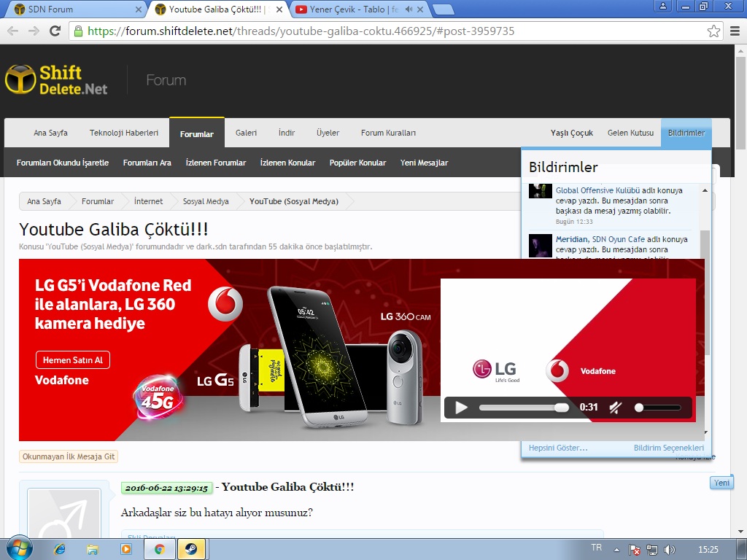This screenshot has width=747, height=560.
Task: Click the browser address bar URL
Action: [x=301, y=31]
